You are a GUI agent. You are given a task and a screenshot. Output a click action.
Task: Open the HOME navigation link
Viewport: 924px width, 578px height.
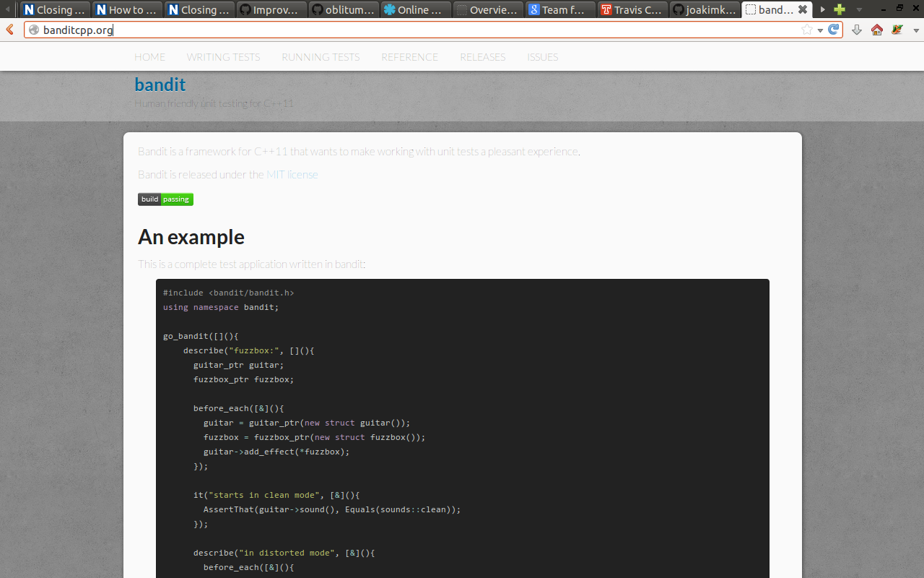pos(150,57)
